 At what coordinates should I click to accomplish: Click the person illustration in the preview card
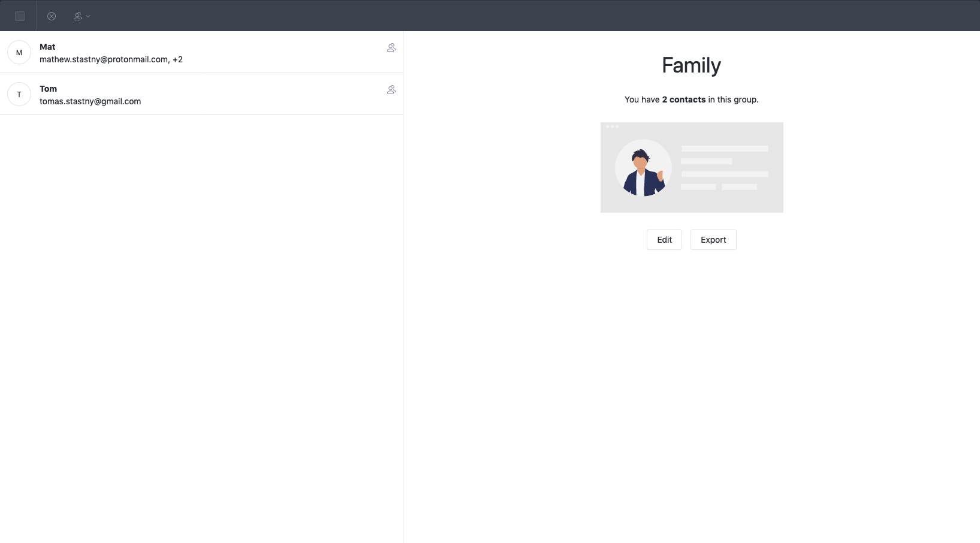[643, 168]
